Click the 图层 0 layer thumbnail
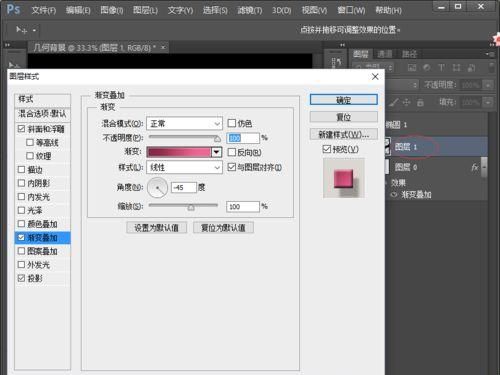Image resolution: width=500 pixels, height=375 pixels. pyautogui.click(x=387, y=167)
